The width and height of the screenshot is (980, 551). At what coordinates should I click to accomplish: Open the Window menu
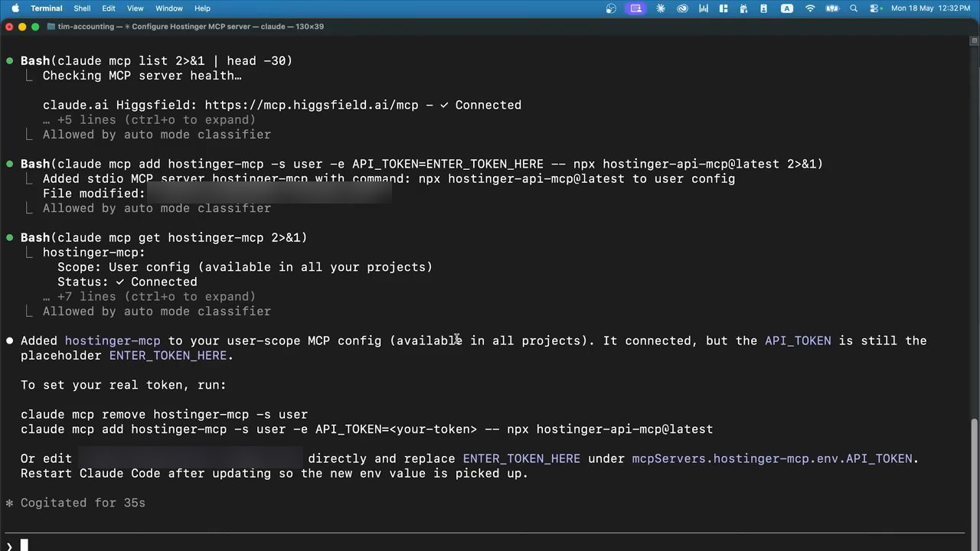169,8
